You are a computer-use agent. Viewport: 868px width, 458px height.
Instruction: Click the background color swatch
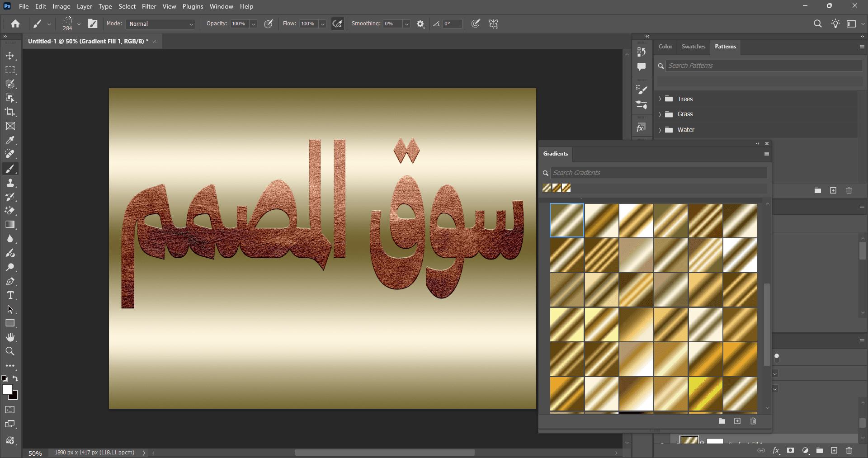click(x=14, y=396)
